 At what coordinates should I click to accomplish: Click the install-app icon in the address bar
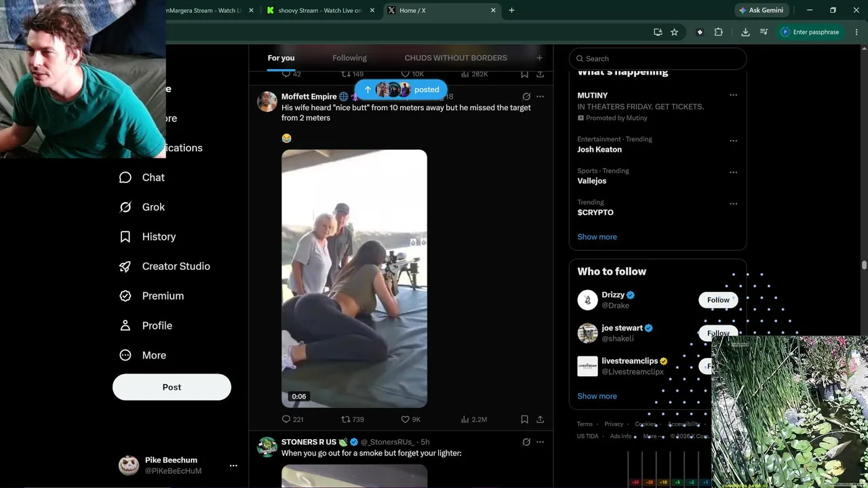coord(658,32)
